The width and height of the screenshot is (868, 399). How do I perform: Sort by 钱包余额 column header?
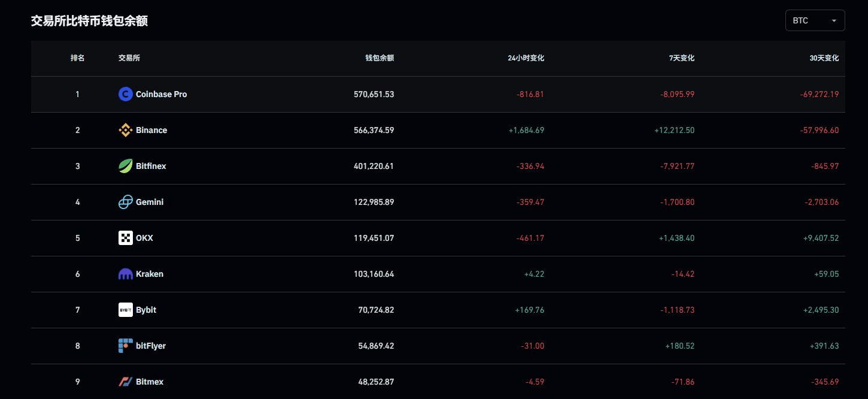(380, 58)
